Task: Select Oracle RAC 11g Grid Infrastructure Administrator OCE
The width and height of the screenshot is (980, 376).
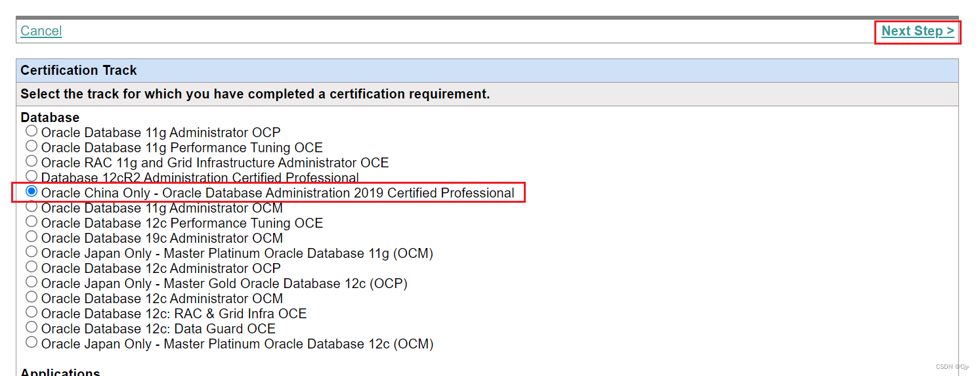Action: (x=32, y=161)
